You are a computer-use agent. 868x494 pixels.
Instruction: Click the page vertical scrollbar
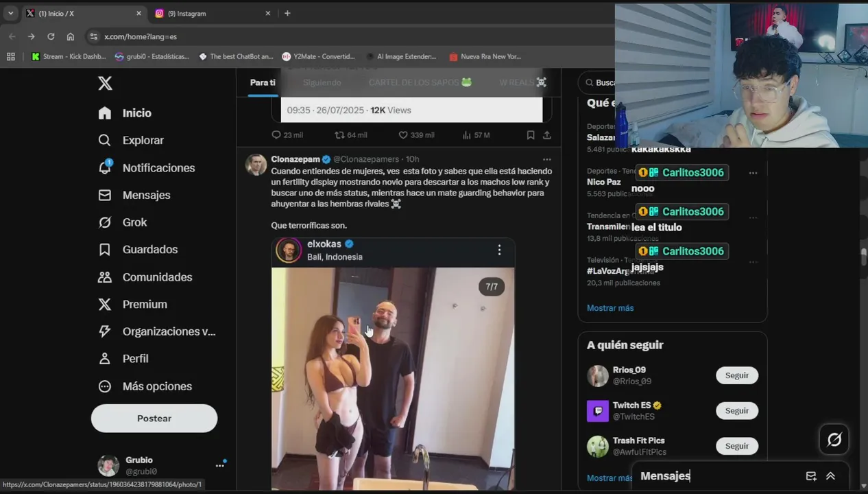click(864, 257)
